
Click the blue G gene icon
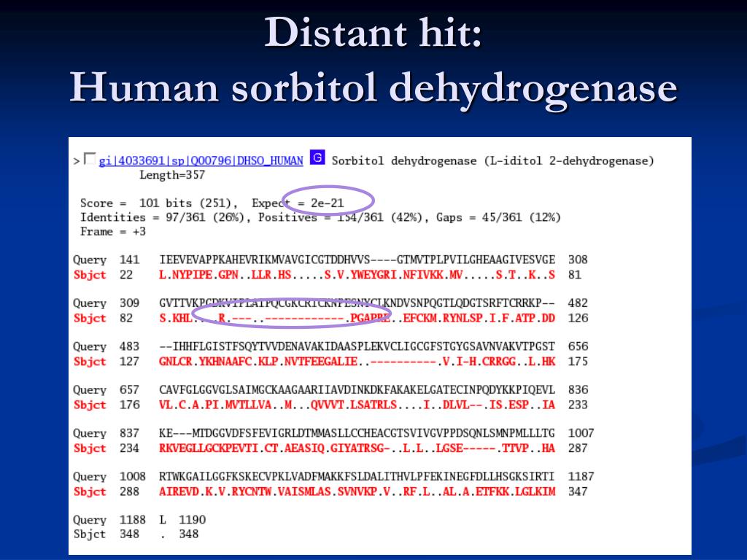(x=317, y=157)
